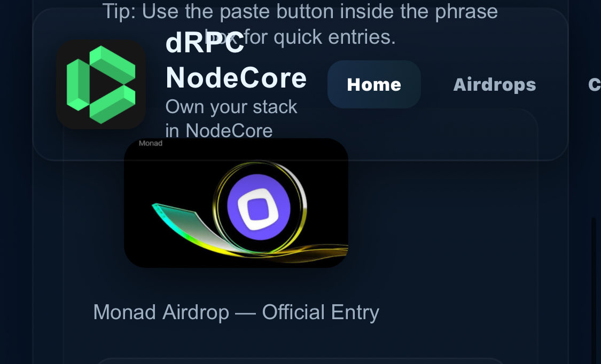Click the black background of the Monad banner
The image size is (601, 364).
173,172
